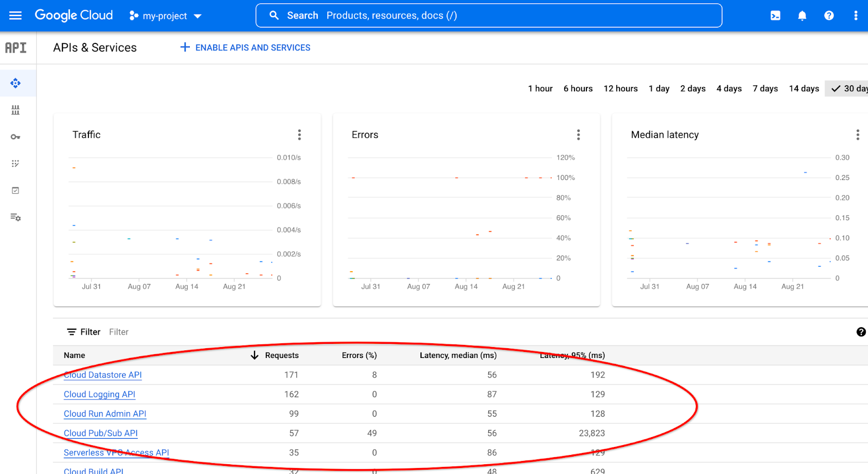Image resolution: width=868 pixels, height=474 pixels.
Task: Open the Cloud Logging API link
Action: click(x=99, y=394)
